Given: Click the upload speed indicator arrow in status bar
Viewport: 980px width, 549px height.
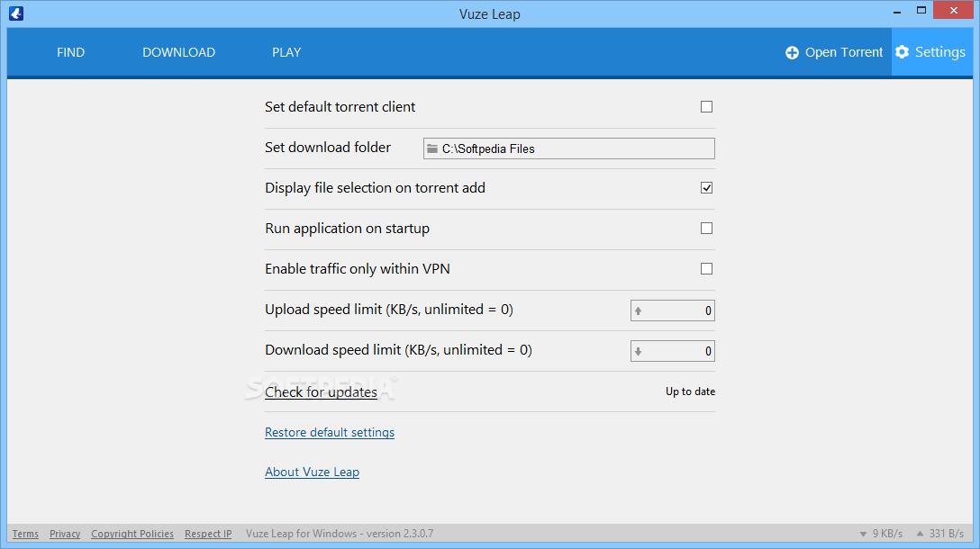Looking at the screenshot, I should point(920,534).
